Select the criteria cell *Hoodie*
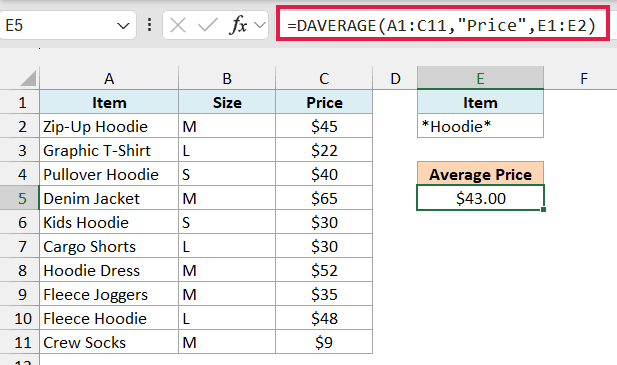 (x=480, y=127)
